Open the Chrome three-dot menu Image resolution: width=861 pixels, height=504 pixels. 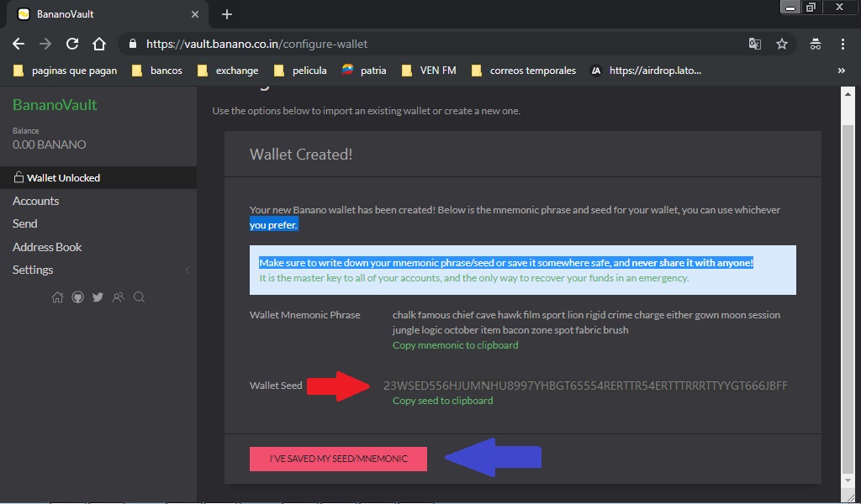(843, 44)
